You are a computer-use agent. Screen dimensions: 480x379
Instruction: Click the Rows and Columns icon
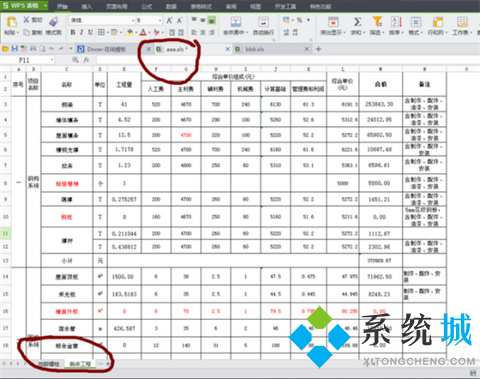(x=438, y=22)
